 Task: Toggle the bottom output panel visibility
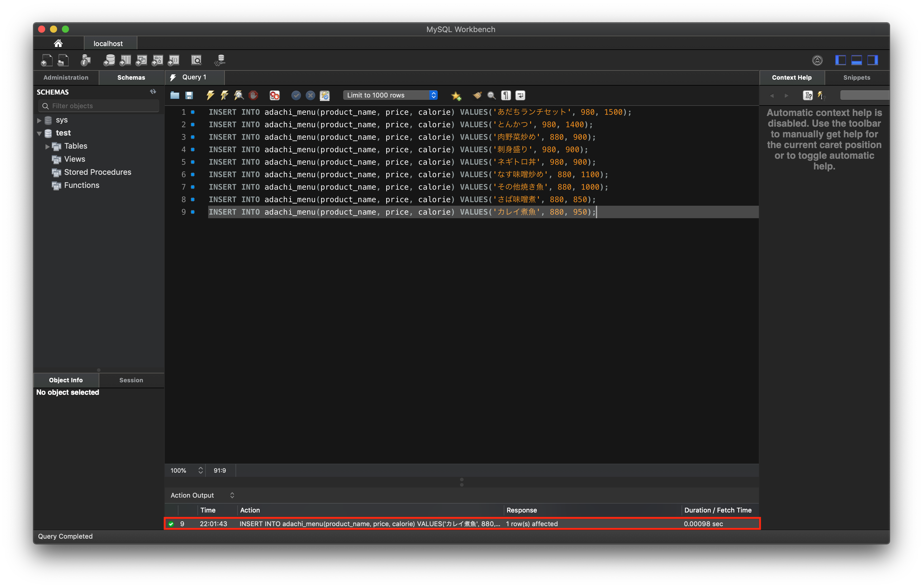[857, 60]
